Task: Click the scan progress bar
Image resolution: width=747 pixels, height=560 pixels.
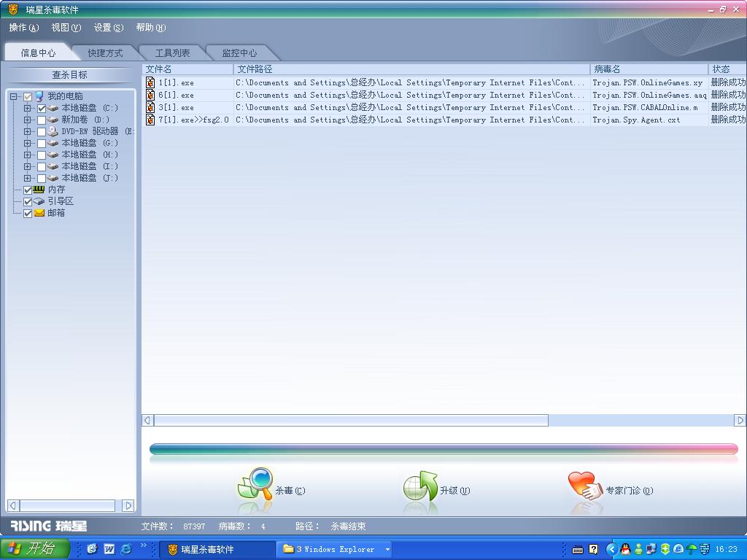Action: (444, 448)
